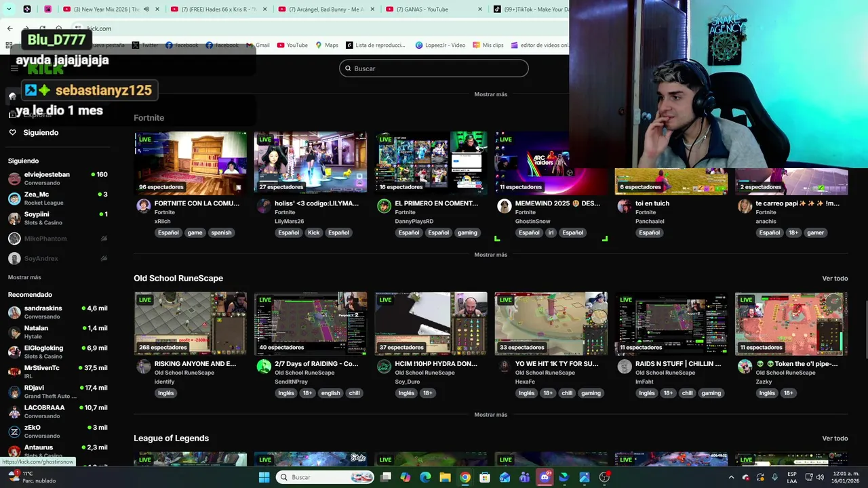Switch to the GANAS - YouTube tab
This screenshot has width=868, height=488.
(434, 9)
